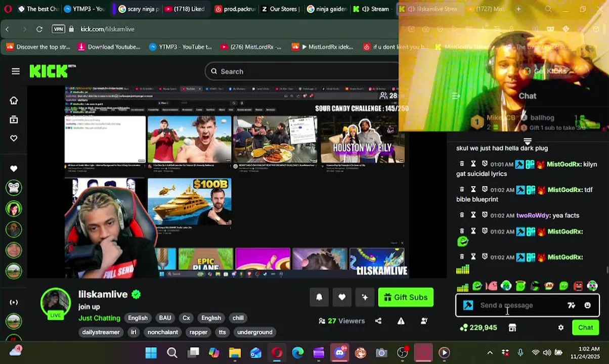This screenshot has width=609, height=364.
Task: Go back in browser history
Action: [x=7, y=29]
